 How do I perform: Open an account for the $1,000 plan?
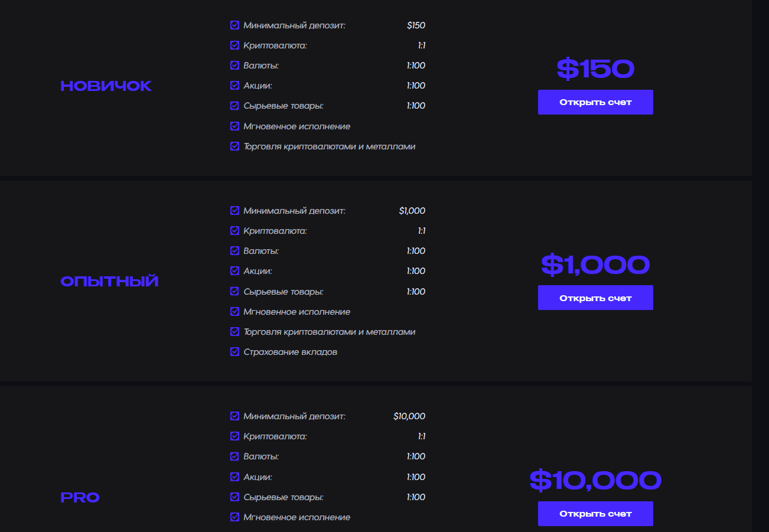[x=595, y=298]
